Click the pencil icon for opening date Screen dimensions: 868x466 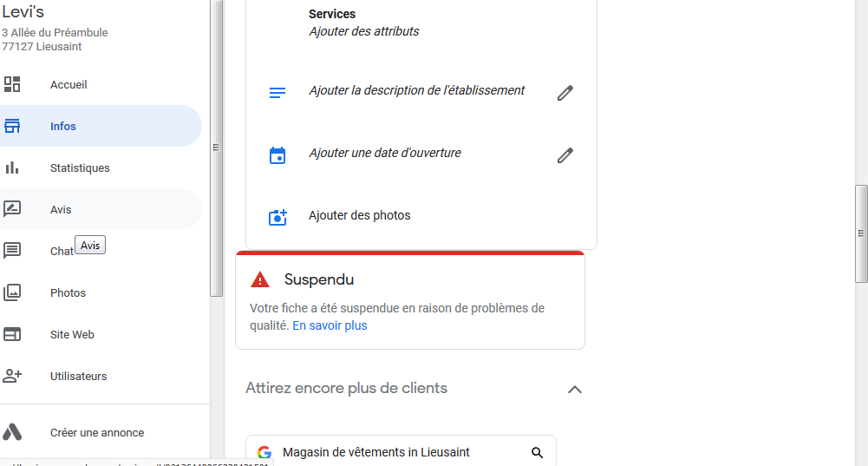(x=565, y=155)
